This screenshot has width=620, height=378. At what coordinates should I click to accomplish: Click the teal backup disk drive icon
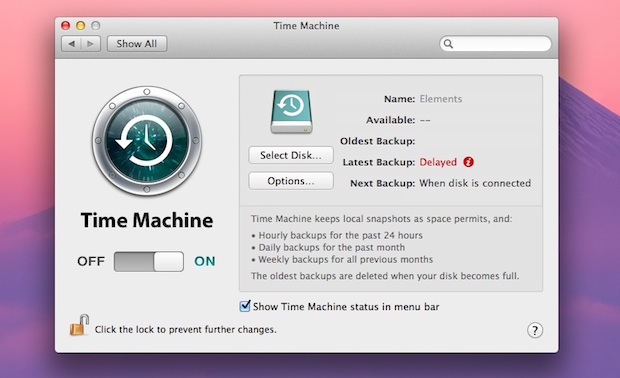[291, 112]
